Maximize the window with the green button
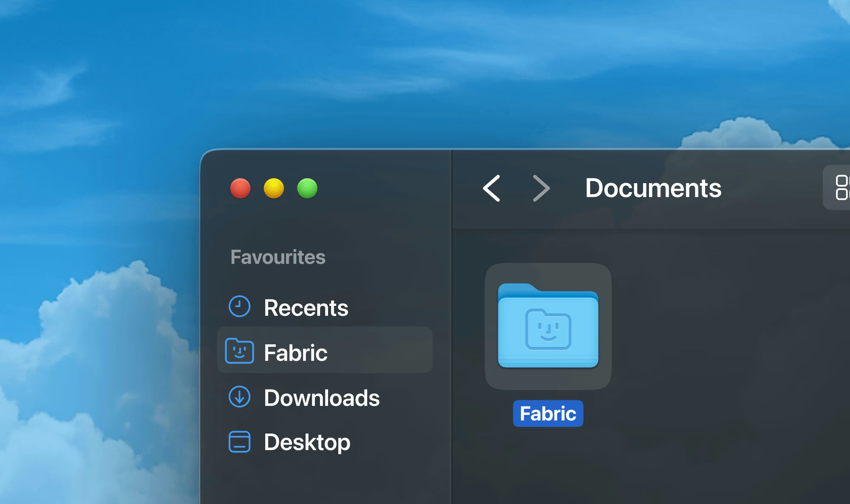This screenshot has height=504, width=850. click(307, 188)
